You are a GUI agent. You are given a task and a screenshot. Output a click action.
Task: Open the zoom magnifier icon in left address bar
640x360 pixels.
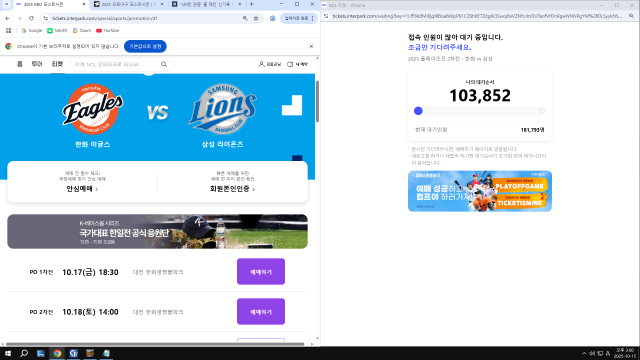pos(245,18)
